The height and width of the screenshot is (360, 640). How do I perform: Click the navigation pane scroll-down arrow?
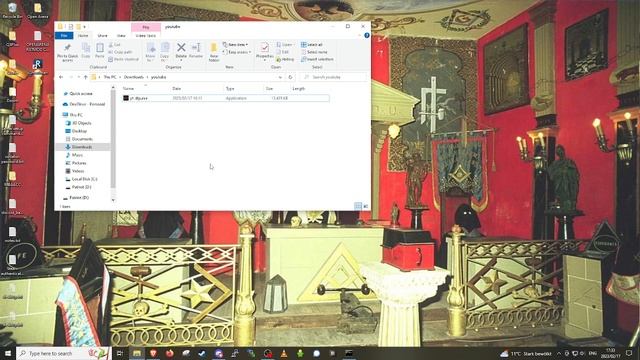pyautogui.click(x=113, y=200)
